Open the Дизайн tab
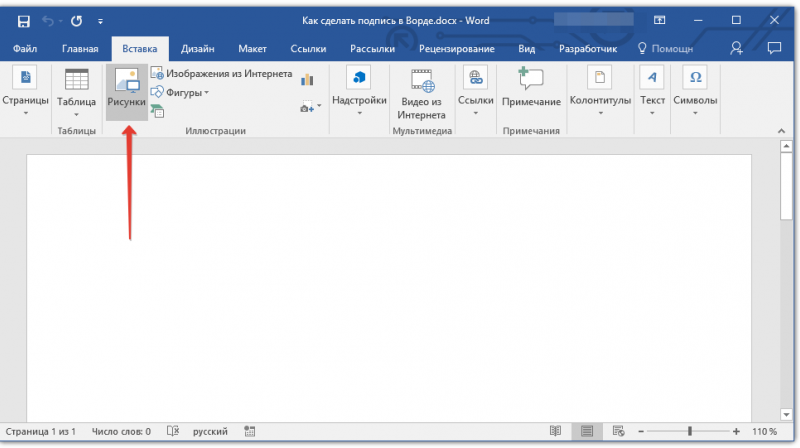Screen dimensions: 800x448 click(x=197, y=48)
